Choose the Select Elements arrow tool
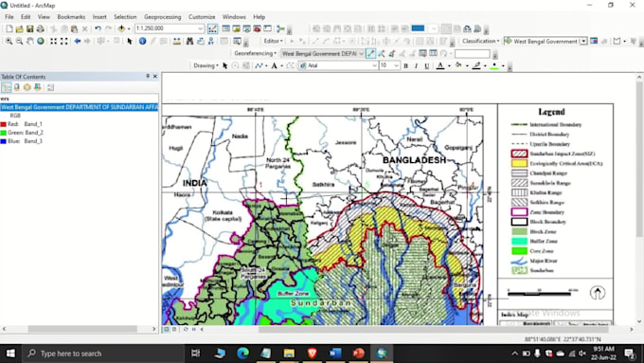 click(130, 41)
